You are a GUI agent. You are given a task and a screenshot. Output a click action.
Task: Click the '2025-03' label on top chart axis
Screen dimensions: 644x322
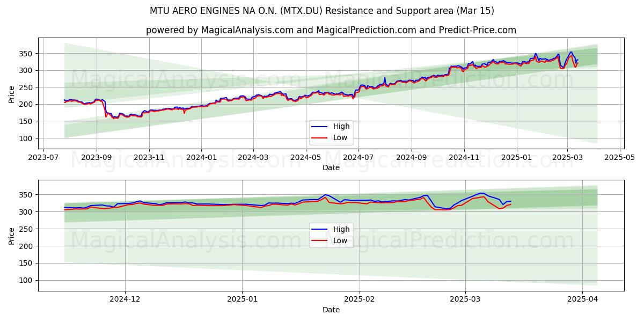pyautogui.click(x=567, y=158)
